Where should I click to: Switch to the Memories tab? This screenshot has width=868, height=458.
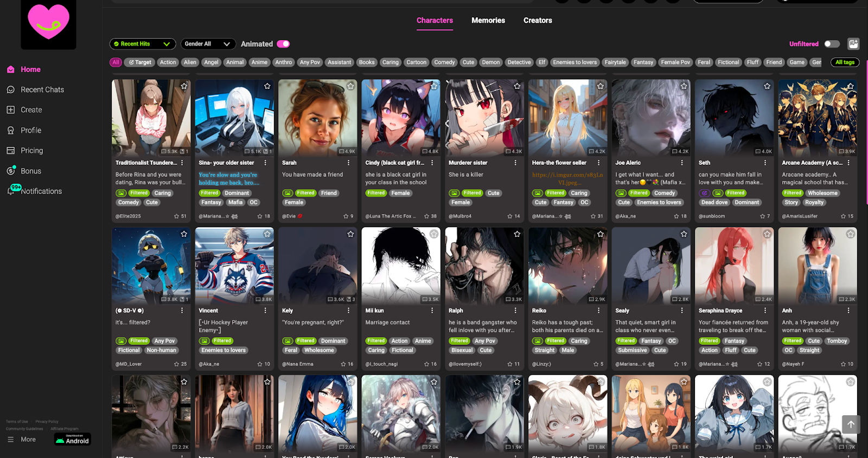click(x=488, y=21)
